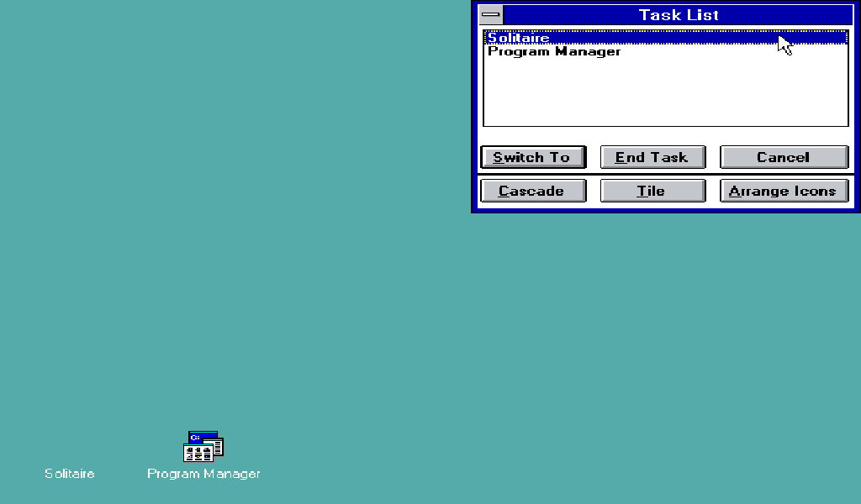Image resolution: width=861 pixels, height=504 pixels.
Task: Open the Program Manager desktop icon
Action: 203,446
